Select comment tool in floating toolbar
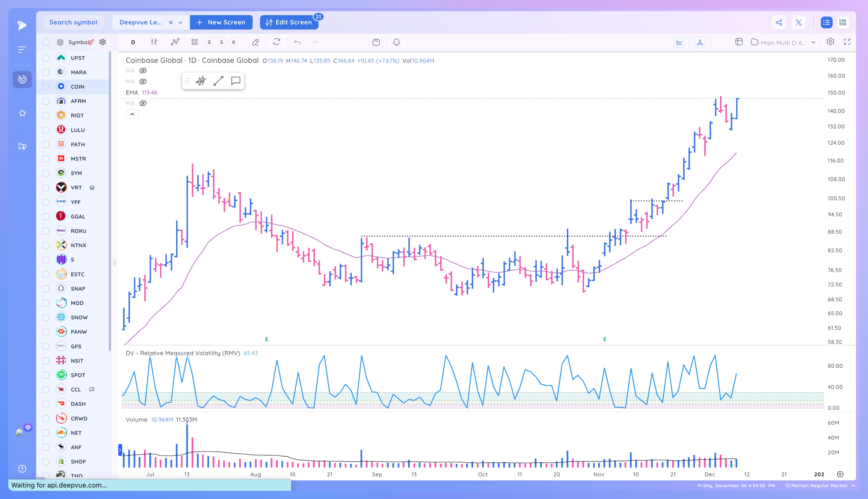 click(x=236, y=81)
